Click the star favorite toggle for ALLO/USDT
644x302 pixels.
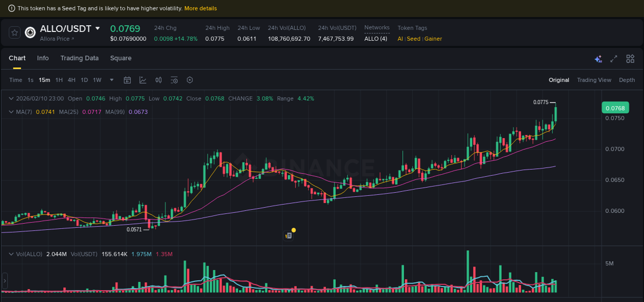pos(14,32)
